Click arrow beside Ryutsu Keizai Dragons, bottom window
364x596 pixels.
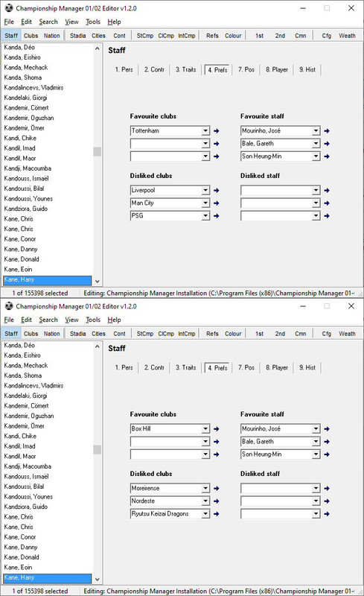point(216,514)
